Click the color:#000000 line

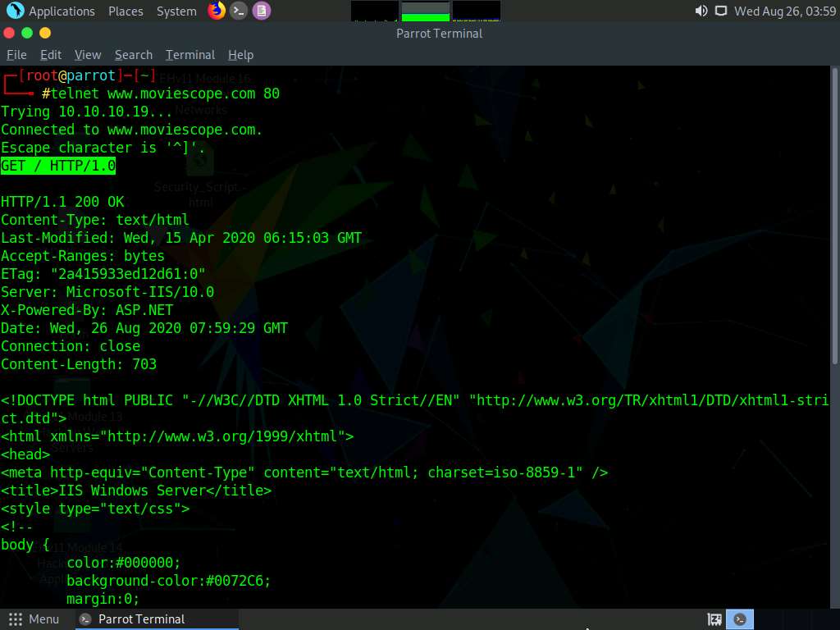[x=123, y=563]
